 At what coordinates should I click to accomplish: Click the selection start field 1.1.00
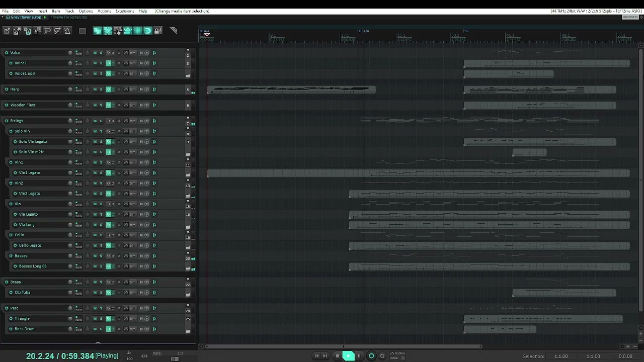point(561,356)
